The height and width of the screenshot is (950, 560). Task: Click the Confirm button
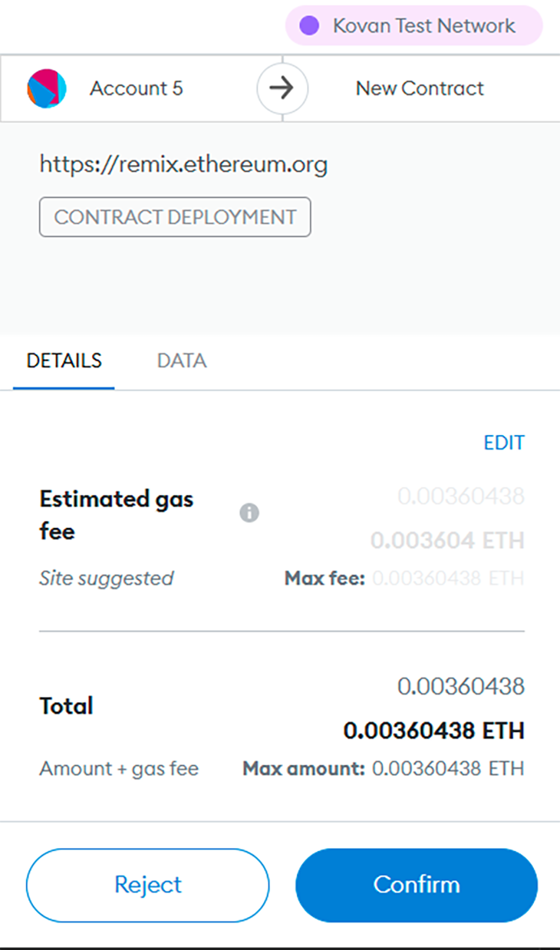coord(417,885)
